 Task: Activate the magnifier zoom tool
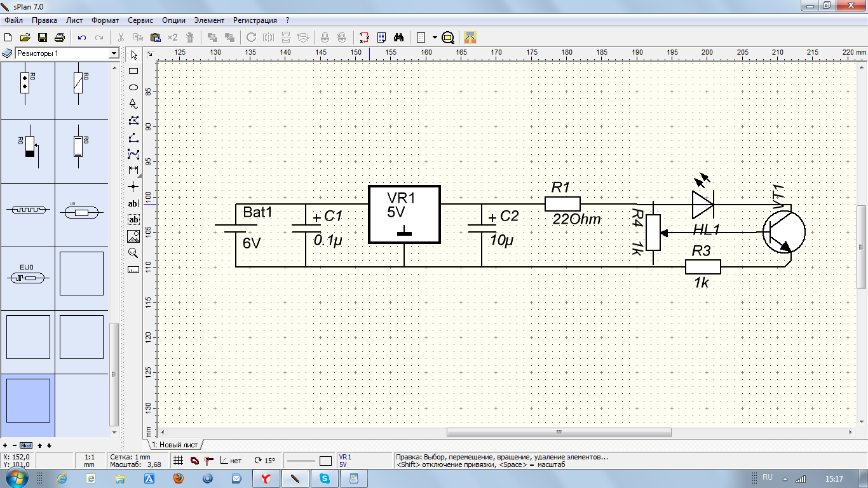pos(133,253)
